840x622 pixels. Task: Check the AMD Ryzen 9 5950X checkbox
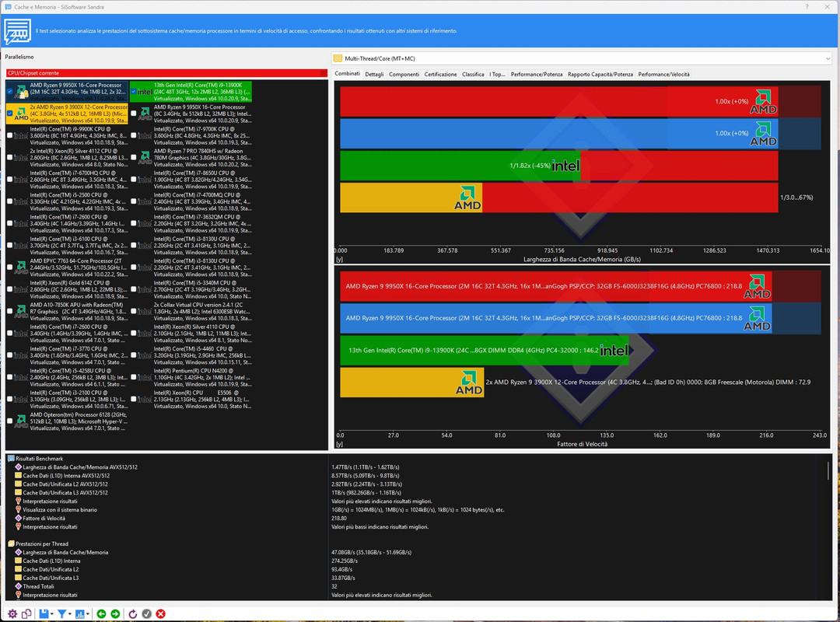pos(134,114)
